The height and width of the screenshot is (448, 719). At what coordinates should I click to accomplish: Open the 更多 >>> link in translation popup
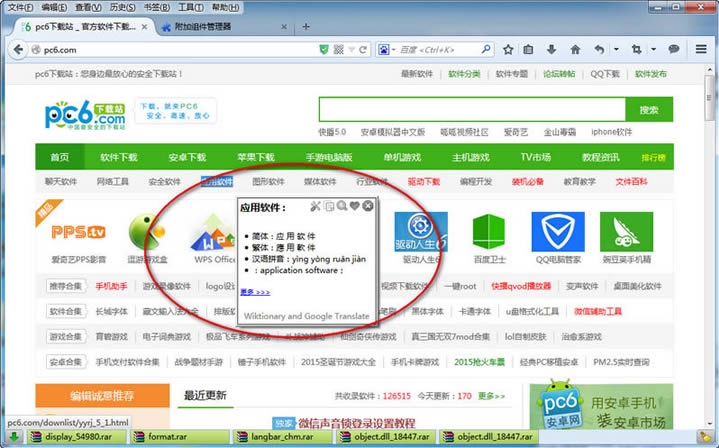pyautogui.click(x=255, y=292)
